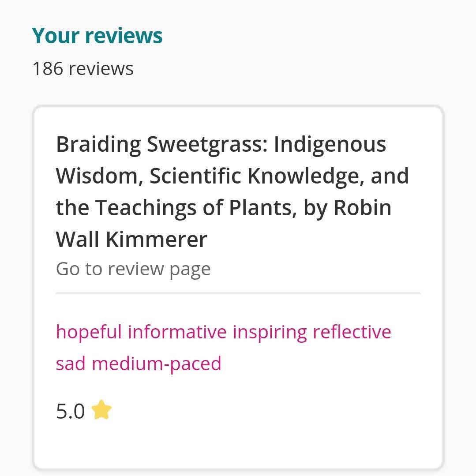Click Go to review page link

point(133,269)
